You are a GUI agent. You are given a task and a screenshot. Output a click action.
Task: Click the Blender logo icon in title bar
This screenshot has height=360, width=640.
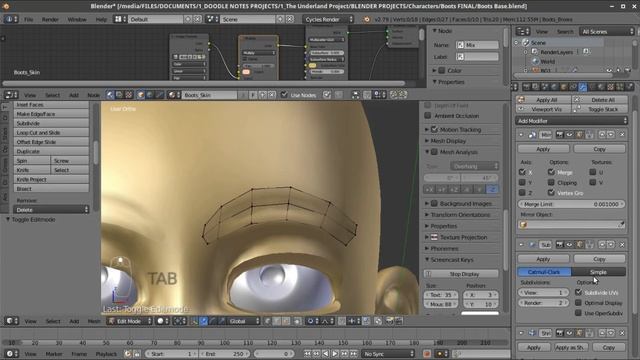[x=6, y=6]
